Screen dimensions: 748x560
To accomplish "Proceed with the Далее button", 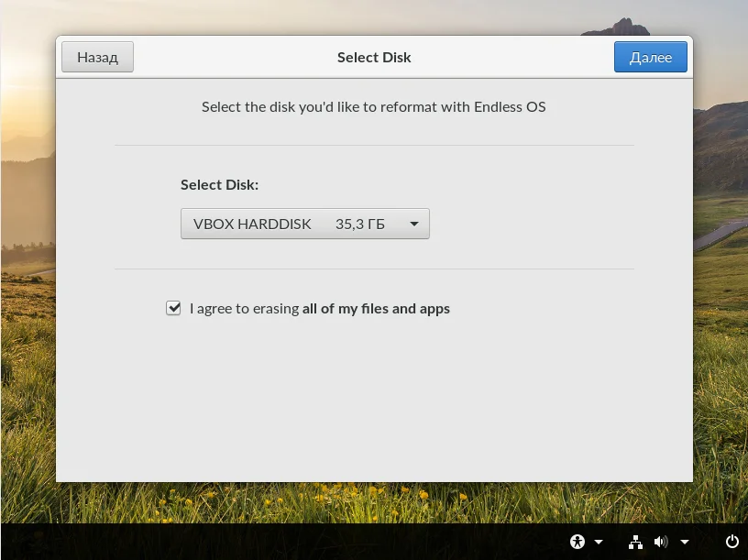I will pos(651,57).
